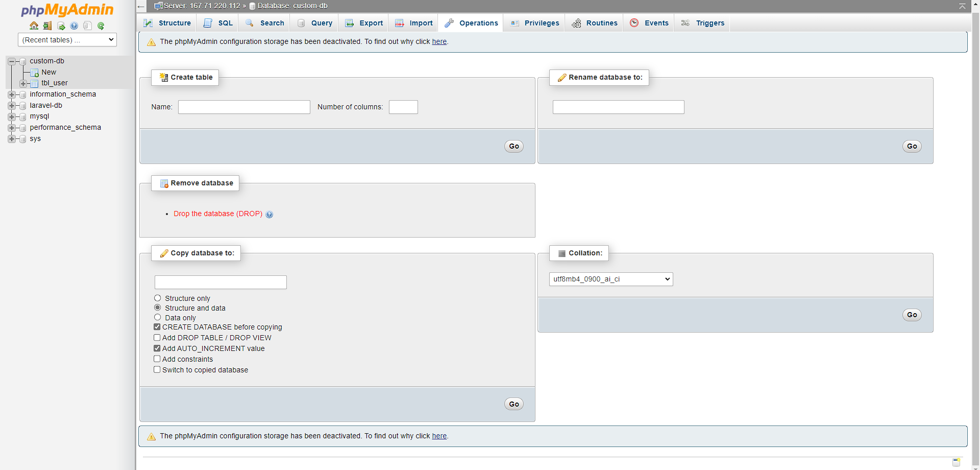This screenshot has height=470, width=980.
Task: Click the mysql database icon in the tree
Action: pos(22,116)
